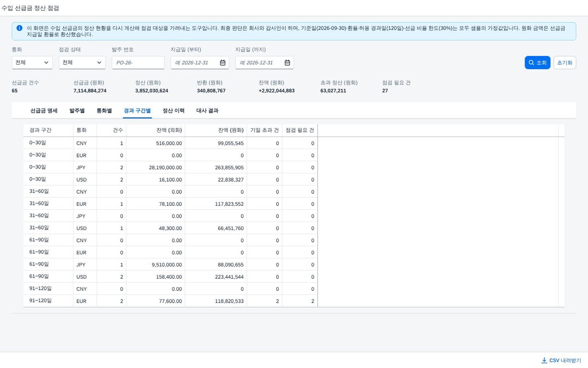Click the 잔액 (원화) column header
Image resolution: width=588 pixels, height=368 pixels.
pyautogui.click(x=216, y=130)
